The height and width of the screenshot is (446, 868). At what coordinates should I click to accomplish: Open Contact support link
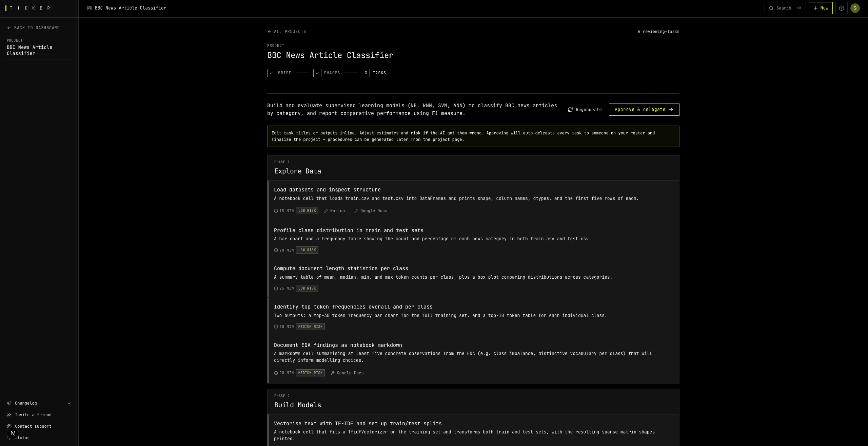click(33, 426)
